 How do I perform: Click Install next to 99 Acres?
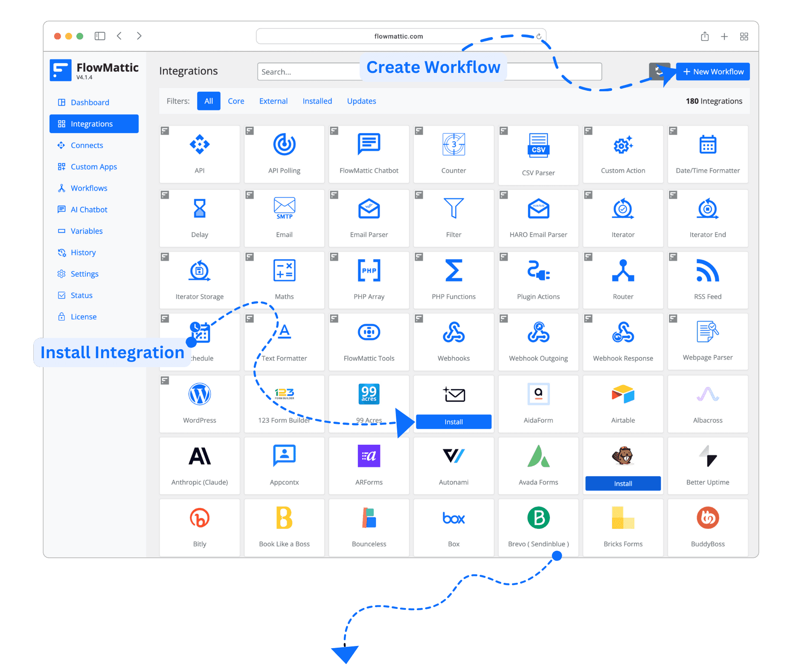tap(453, 422)
